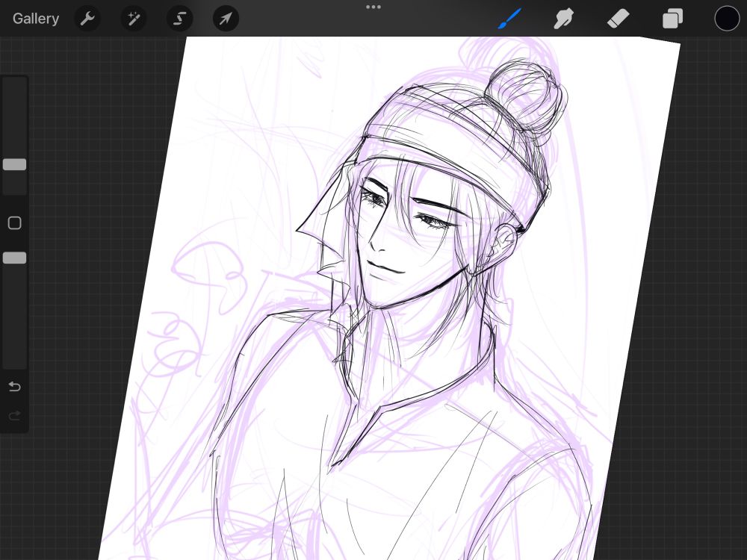Select the Smudge tool

(x=563, y=19)
